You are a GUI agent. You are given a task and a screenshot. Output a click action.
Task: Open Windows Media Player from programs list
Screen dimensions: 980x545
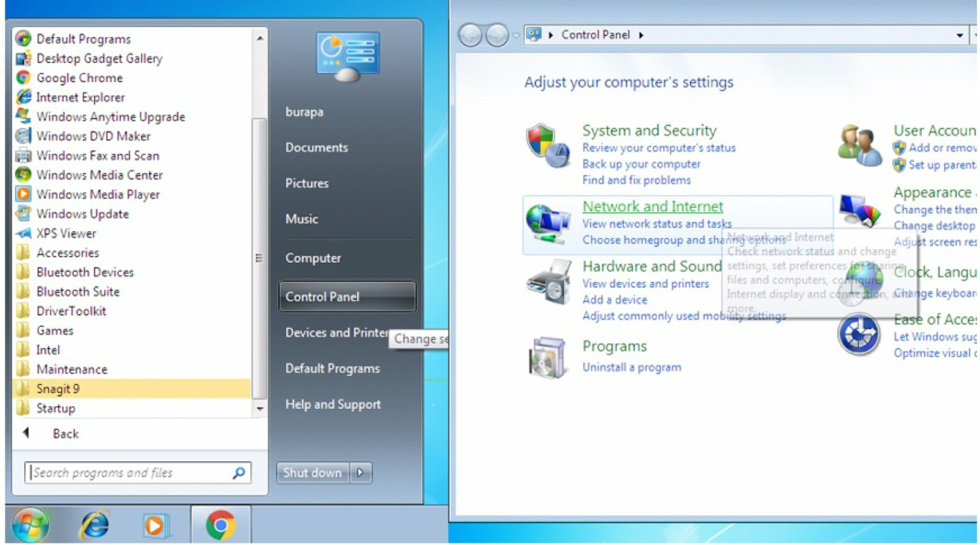pyautogui.click(x=88, y=194)
